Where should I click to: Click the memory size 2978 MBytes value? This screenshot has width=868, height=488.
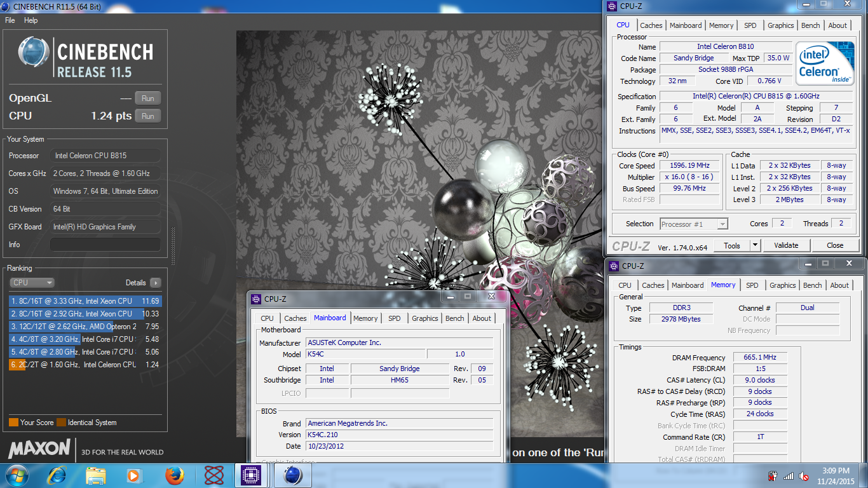click(681, 319)
